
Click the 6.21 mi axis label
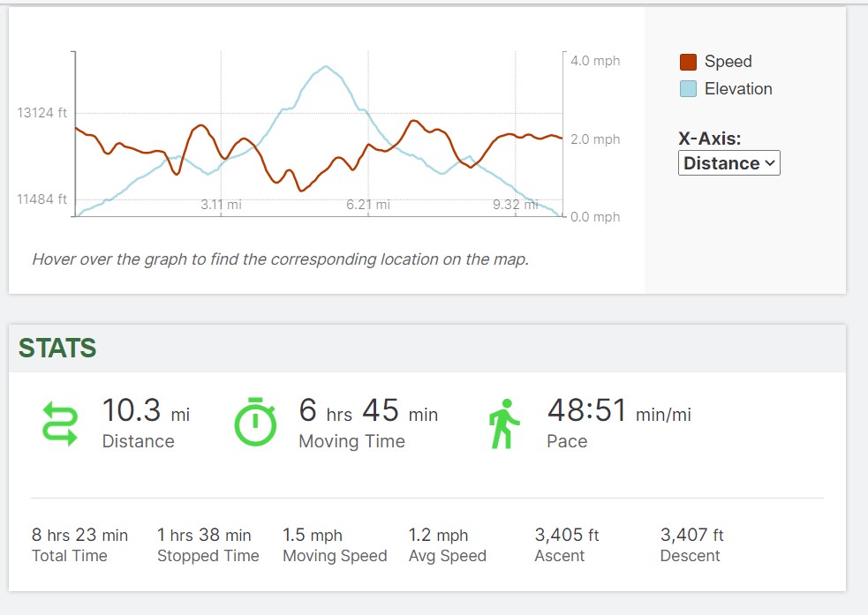tap(367, 205)
